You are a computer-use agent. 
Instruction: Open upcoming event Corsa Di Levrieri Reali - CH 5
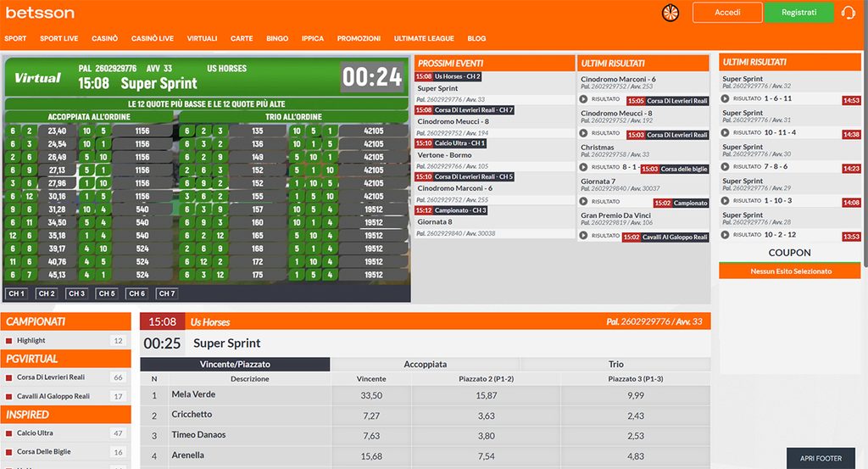pyautogui.click(x=465, y=176)
